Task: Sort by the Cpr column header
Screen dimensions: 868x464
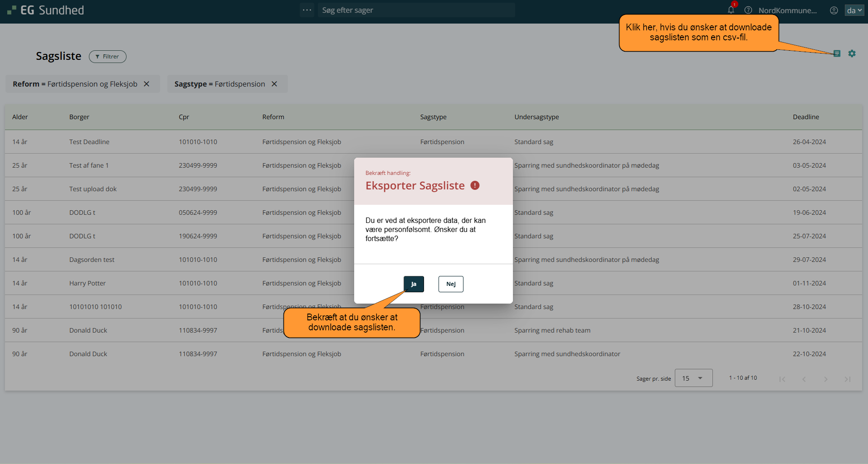Action: click(184, 117)
